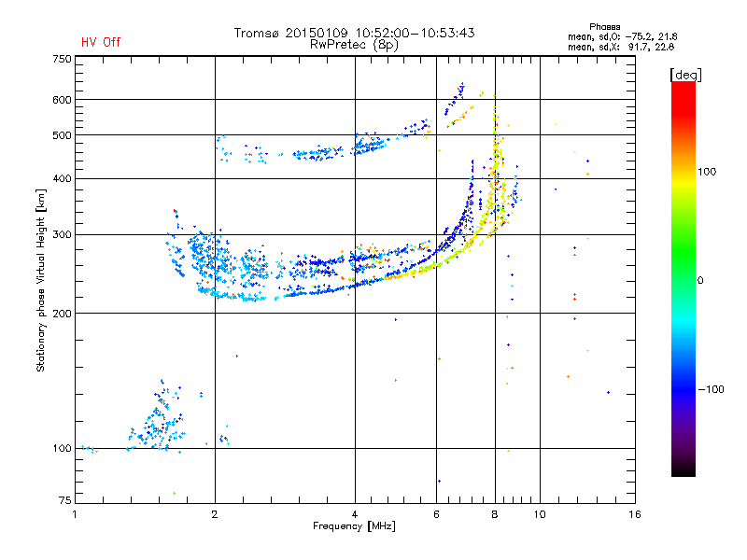Click the x-axis "1" MHz label
Image resolution: width=747 pixels, height=560 pixels.
[x=75, y=514]
